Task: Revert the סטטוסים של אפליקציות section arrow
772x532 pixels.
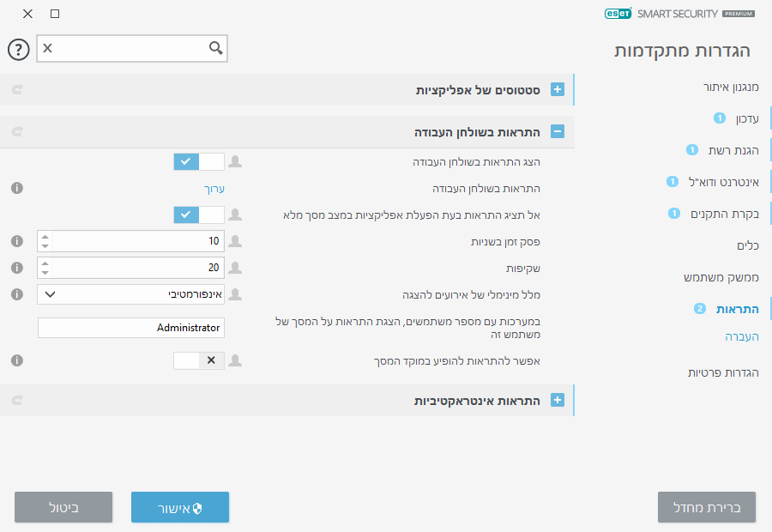Action: click(17, 89)
